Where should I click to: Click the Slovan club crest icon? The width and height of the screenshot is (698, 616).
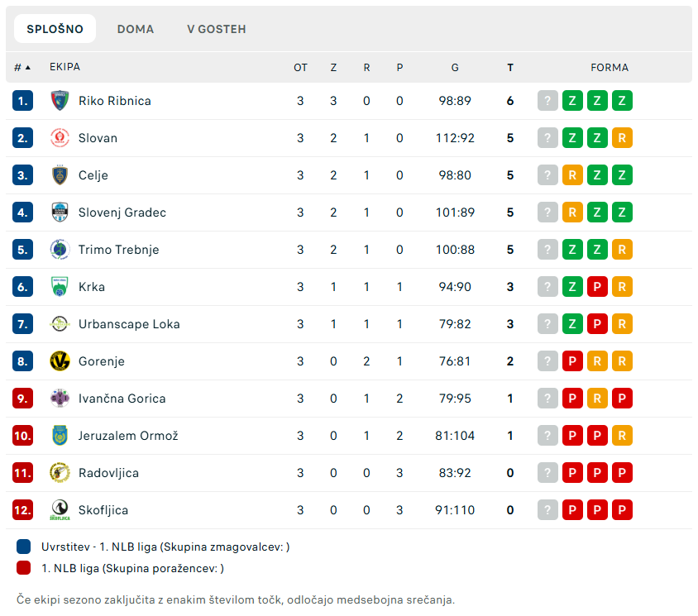pos(60,138)
